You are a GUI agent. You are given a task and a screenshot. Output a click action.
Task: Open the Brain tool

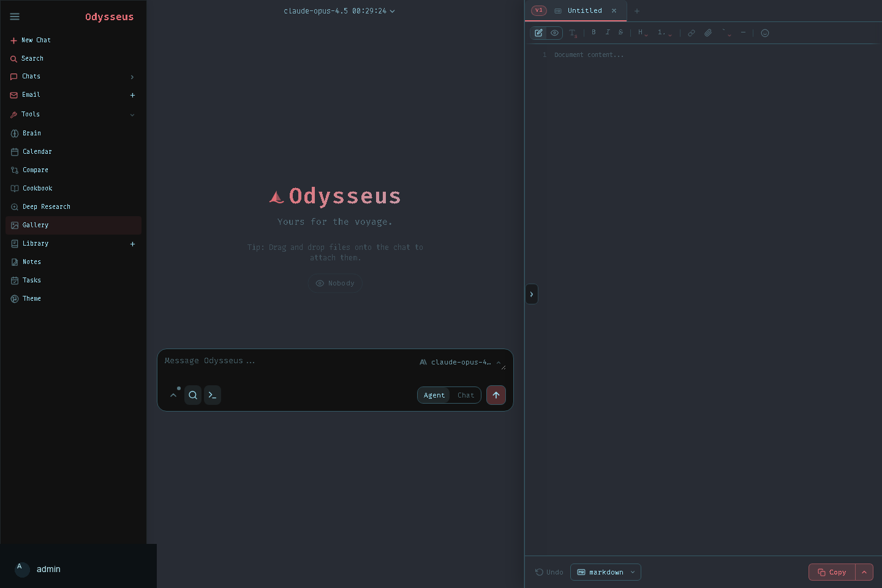point(73,133)
